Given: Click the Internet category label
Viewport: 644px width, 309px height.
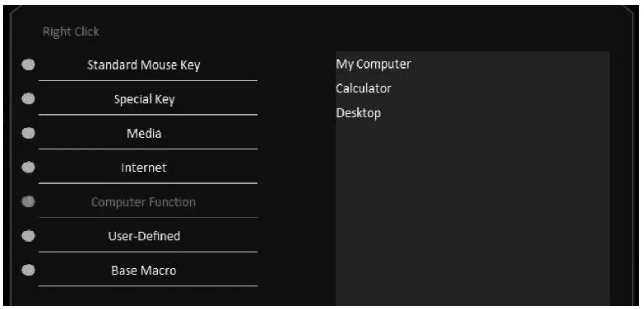Looking at the screenshot, I should [144, 168].
